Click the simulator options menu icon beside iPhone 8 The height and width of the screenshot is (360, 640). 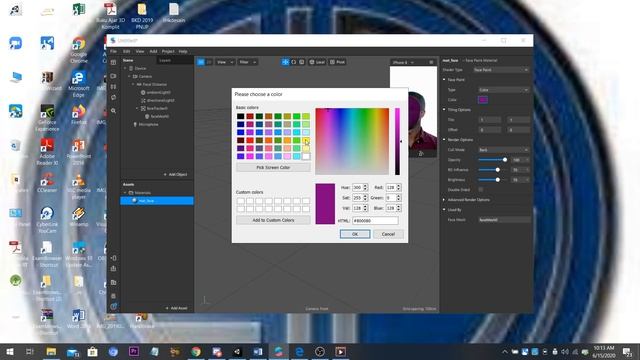431,62
